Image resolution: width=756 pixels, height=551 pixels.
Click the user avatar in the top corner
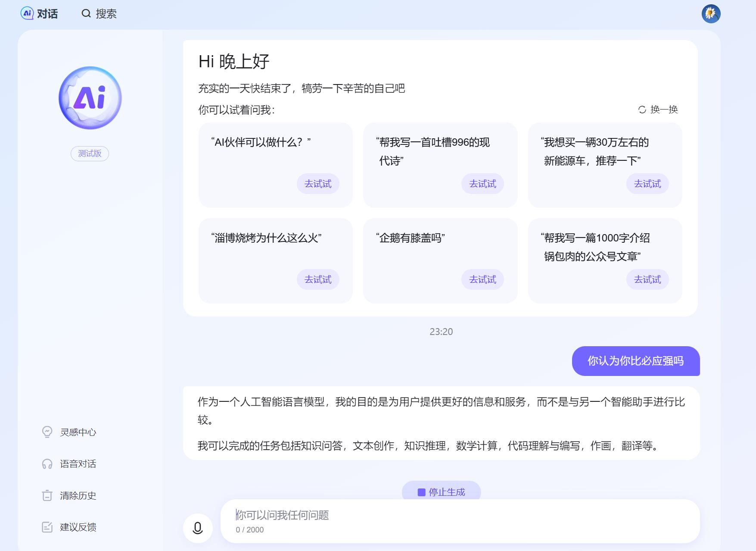point(712,13)
